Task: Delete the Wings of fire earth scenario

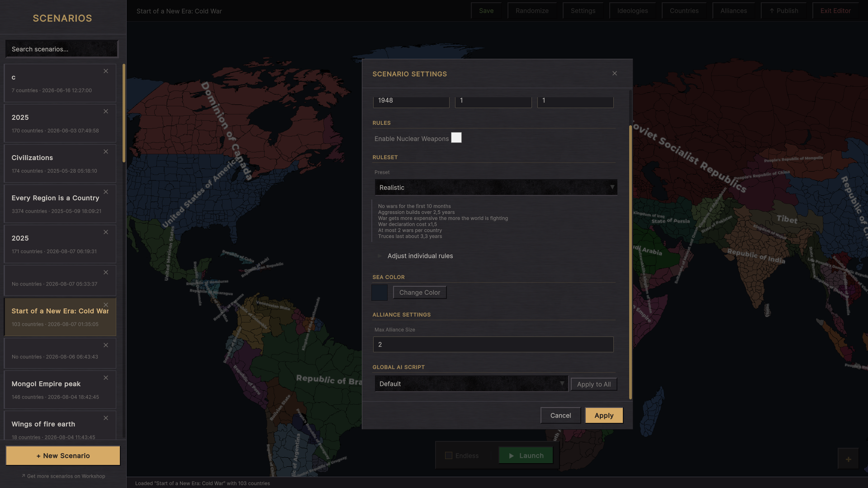Action: [x=106, y=418]
